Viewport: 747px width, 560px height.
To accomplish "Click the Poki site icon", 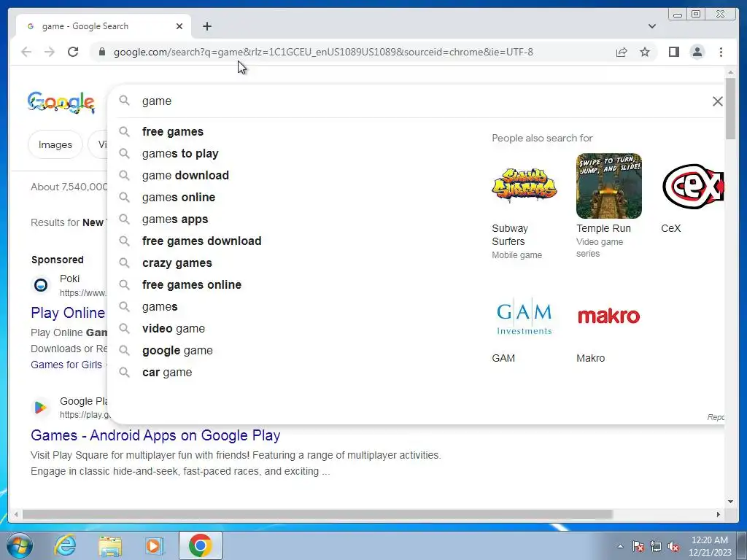I will (x=41, y=285).
